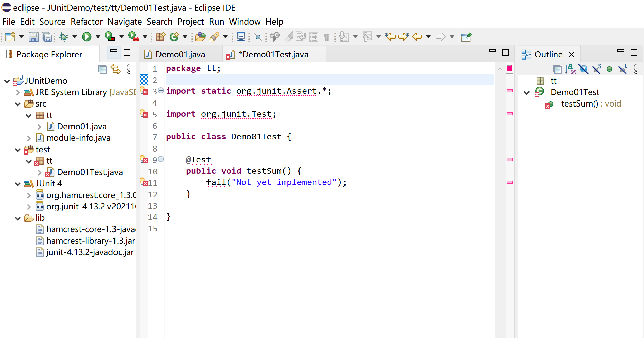Viewport: 644px width, 338px height.
Task: Toggle Word Wrap in the toolbar
Action: 301,37
